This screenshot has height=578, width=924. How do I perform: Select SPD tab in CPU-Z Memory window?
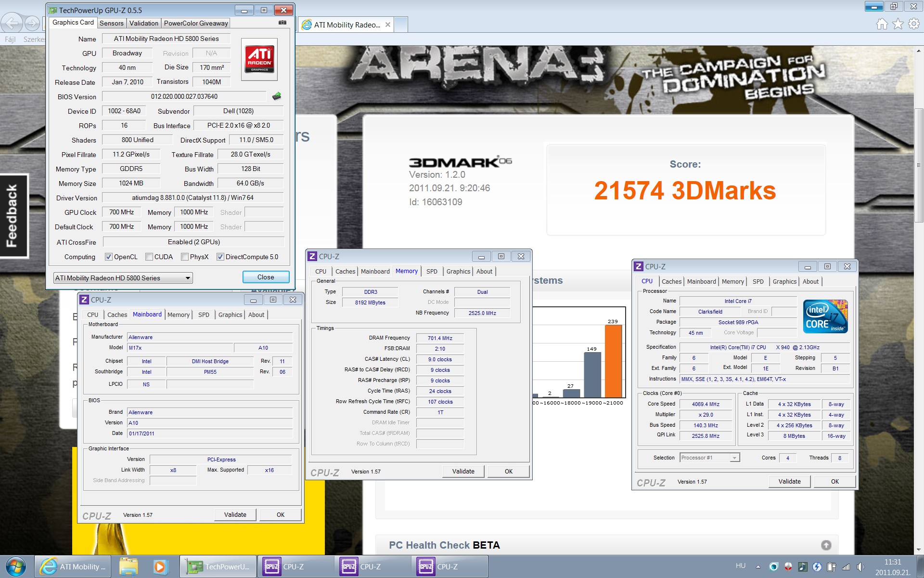click(x=432, y=272)
